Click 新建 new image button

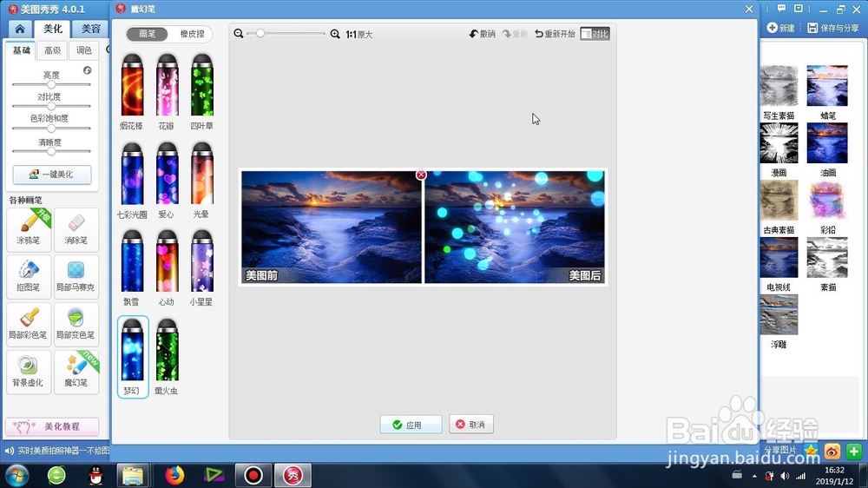[781, 28]
